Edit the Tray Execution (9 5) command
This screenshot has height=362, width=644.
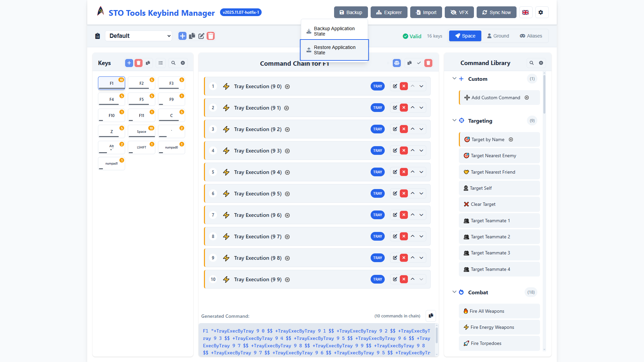click(395, 193)
